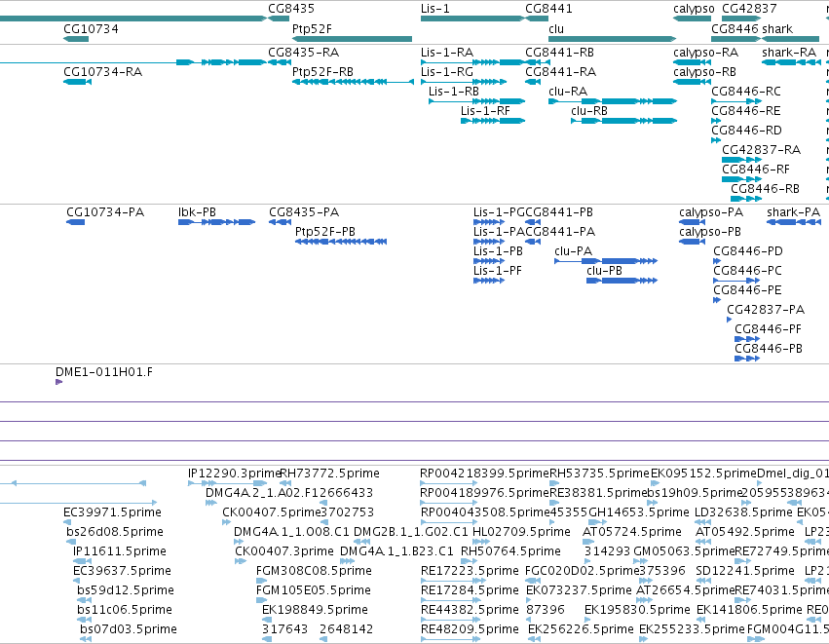Click the clu gene bar

(612, 39)
